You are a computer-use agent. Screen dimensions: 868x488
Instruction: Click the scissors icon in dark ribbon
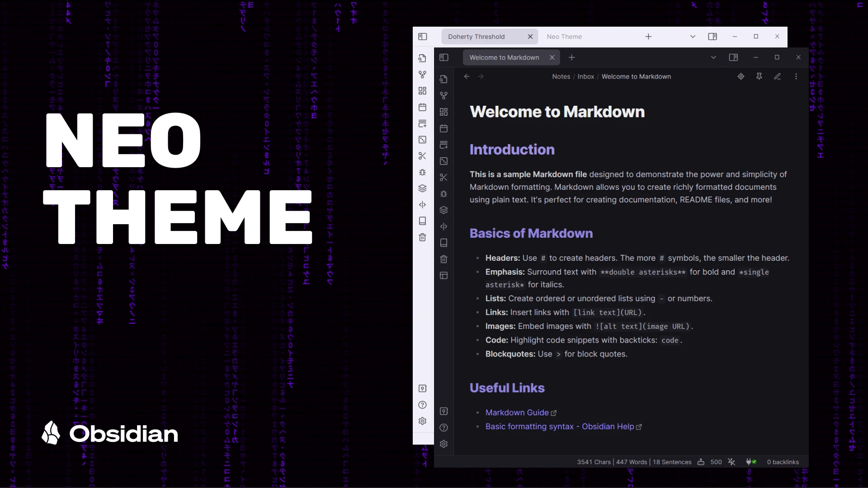tap(443, 178)
